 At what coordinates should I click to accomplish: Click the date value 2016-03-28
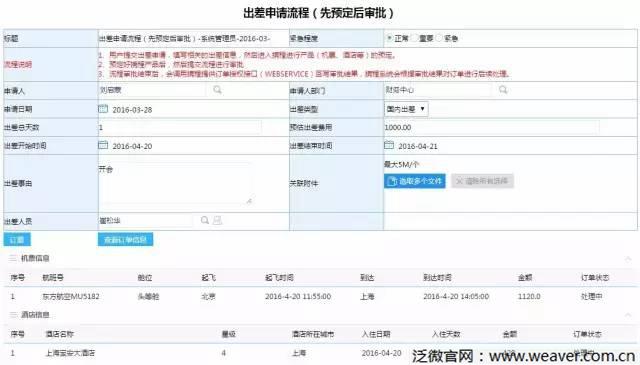[x=132, y=110]
